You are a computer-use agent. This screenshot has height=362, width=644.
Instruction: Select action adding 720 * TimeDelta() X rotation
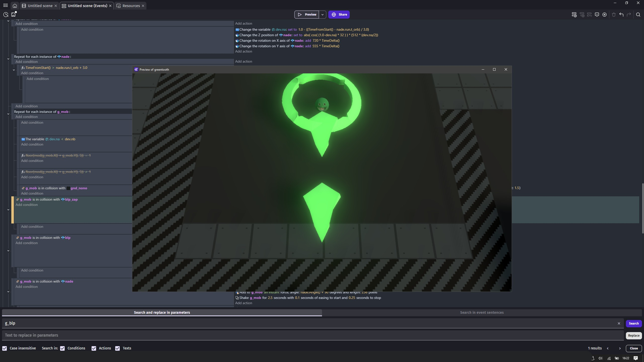pos(287,41)
